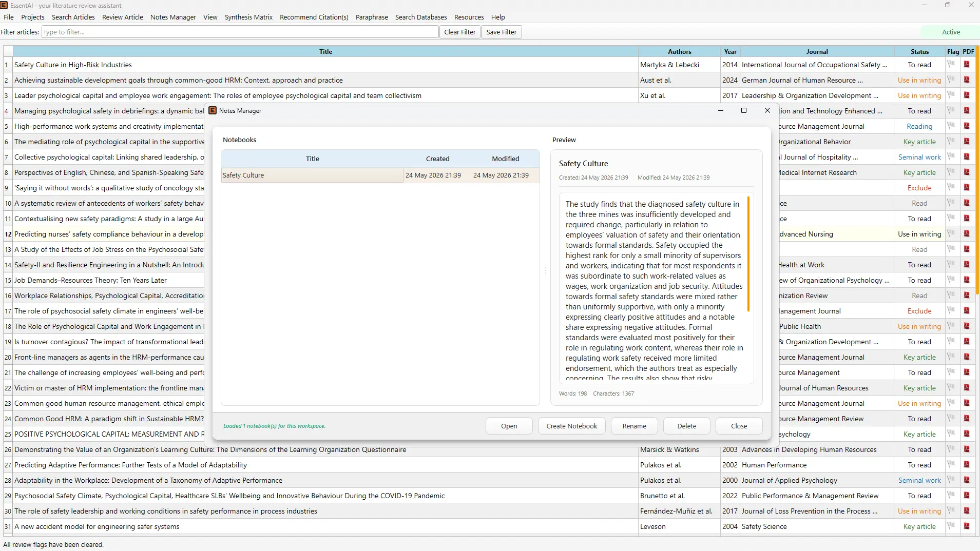Flag the Pulakos et al. 2002 article
The width and height of the screenshot is (980, 551).
[x=951, y=465]
